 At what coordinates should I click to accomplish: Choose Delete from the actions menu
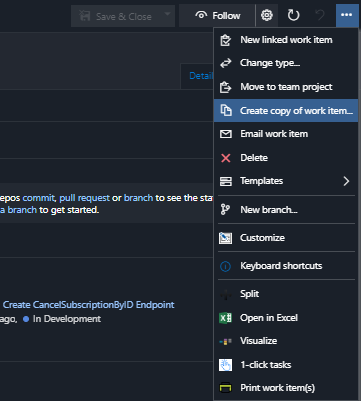tap(286, 158)
